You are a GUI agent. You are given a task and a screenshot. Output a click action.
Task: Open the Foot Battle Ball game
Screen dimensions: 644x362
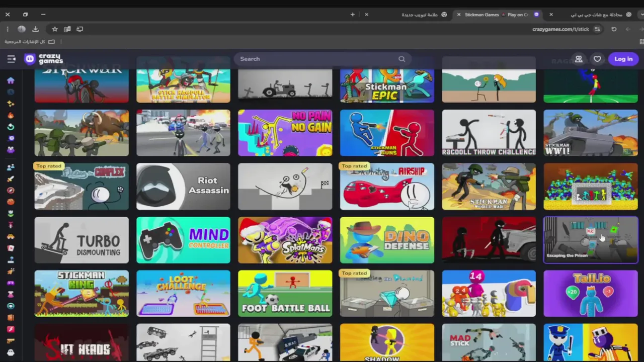pyautogui.click(x=285, y=294)
